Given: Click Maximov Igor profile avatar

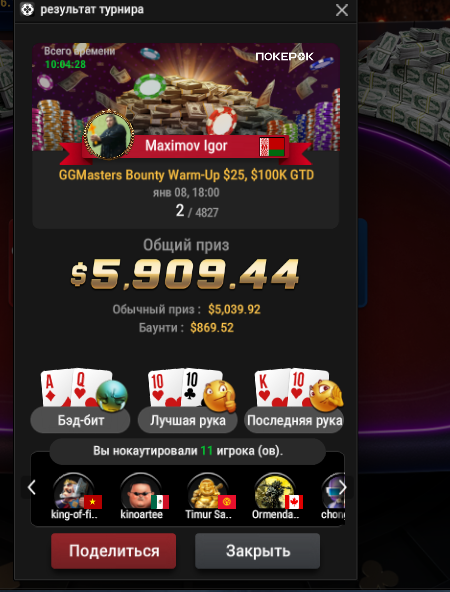Looking at the screenshot, I should (x=109, y=134).
